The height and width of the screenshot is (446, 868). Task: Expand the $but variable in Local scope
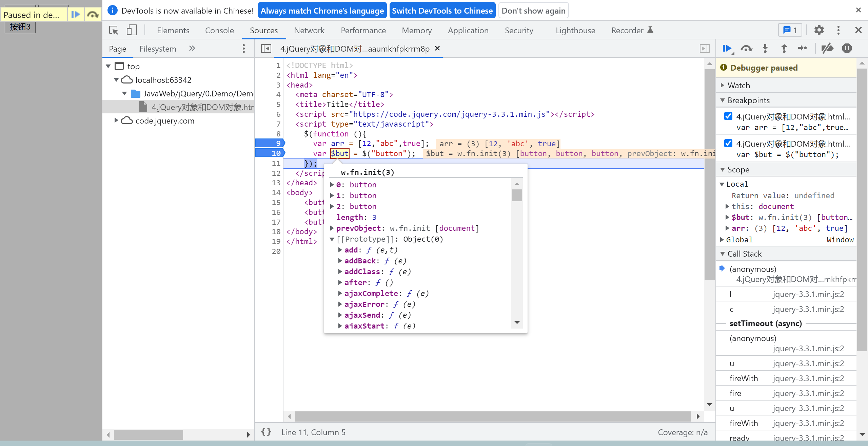coord(727,217)
